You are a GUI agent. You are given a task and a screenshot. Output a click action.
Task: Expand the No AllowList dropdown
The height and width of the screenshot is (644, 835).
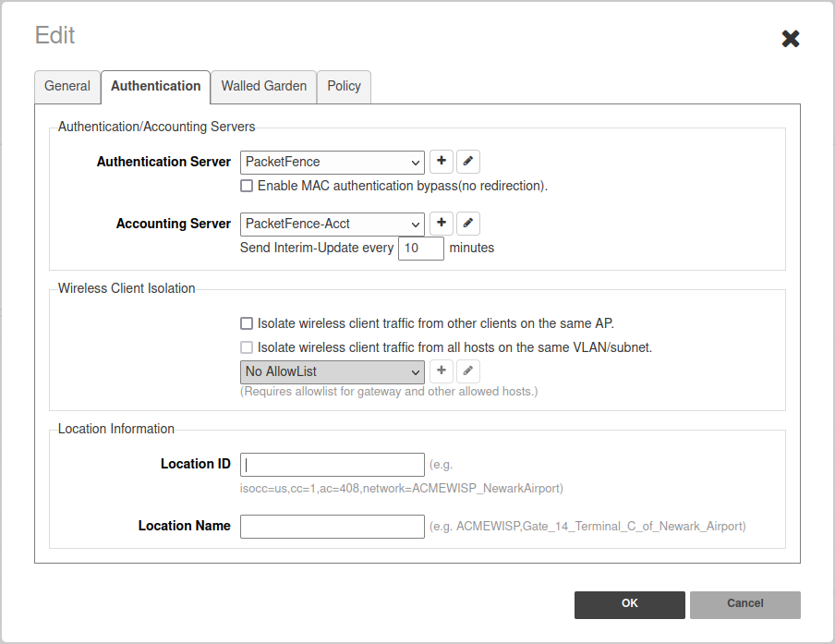333,372
